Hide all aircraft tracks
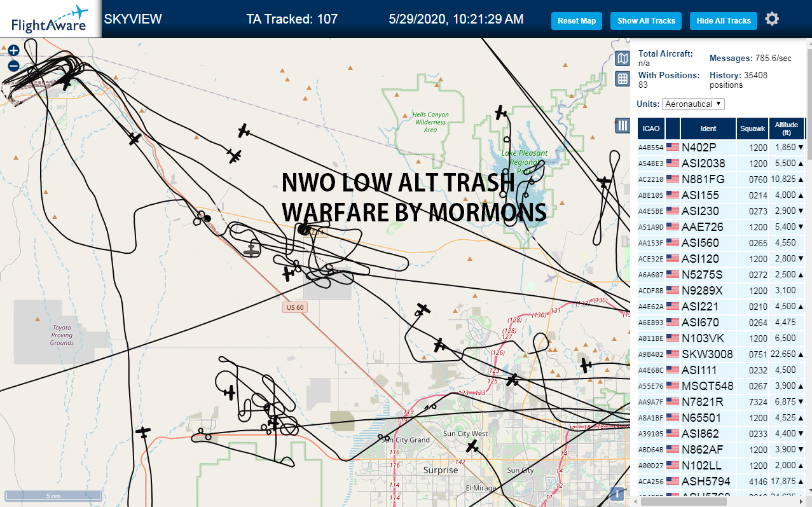 [x=724, y=21]
